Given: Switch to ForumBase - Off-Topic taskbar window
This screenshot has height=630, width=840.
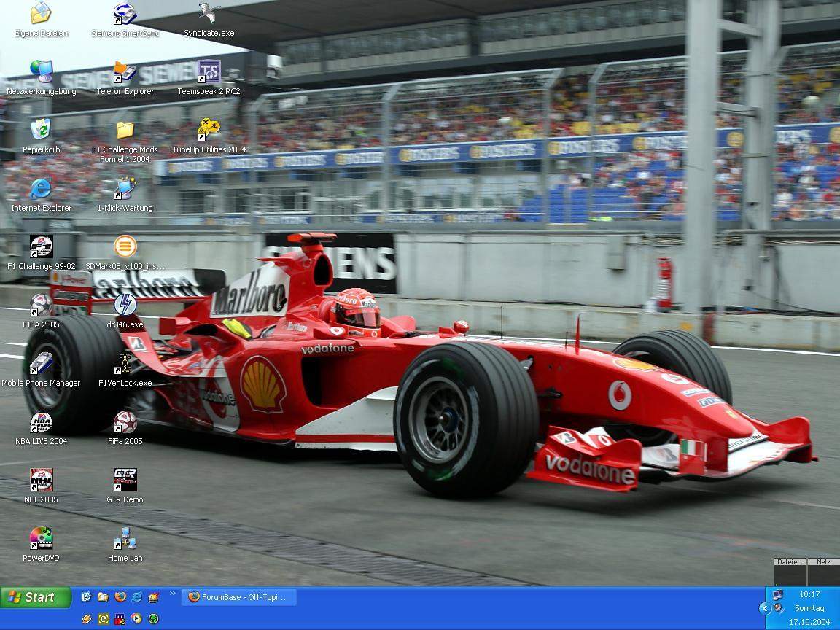Looking at the screenshot, I should (x=239, y=596).
